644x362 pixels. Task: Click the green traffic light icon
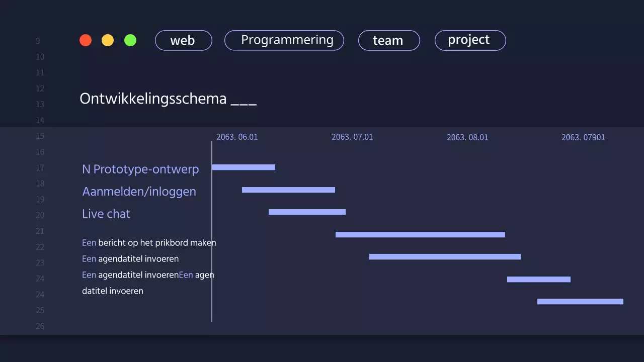point(130,40)
